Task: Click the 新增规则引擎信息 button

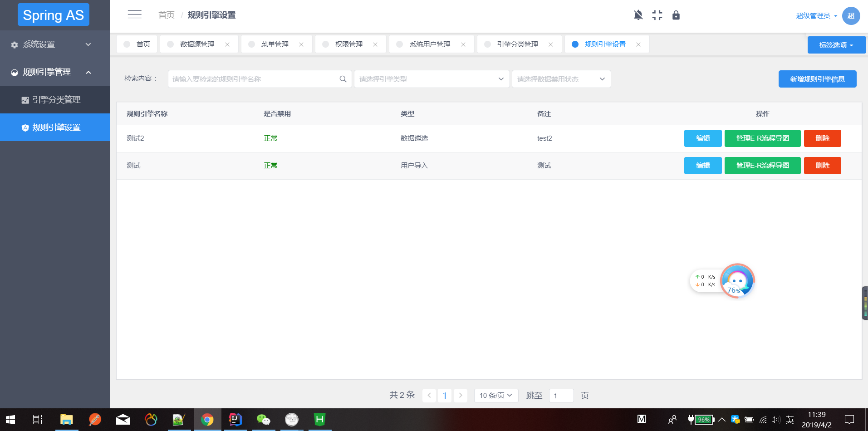Action: pos(817,78)
